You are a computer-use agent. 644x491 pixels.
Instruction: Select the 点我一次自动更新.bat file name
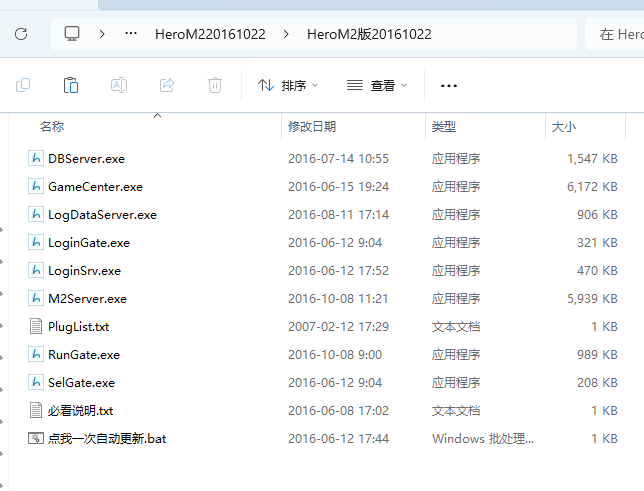tap(107, 439)
